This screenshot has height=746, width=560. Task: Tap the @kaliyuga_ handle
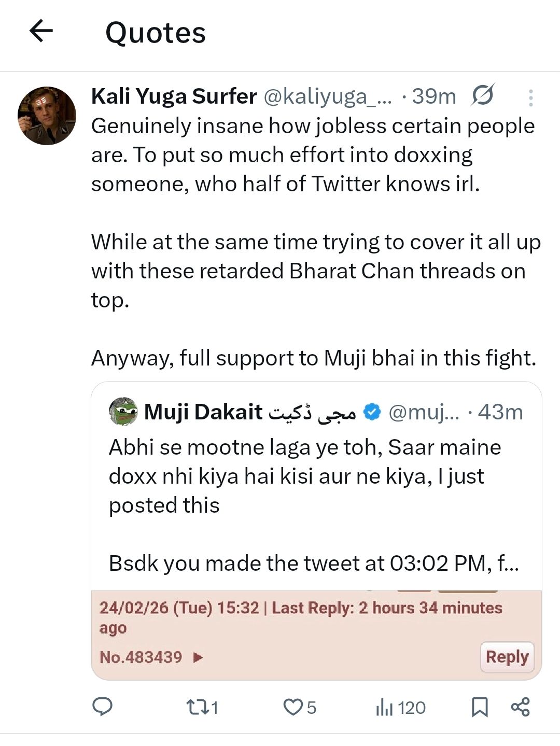(328, 96)
